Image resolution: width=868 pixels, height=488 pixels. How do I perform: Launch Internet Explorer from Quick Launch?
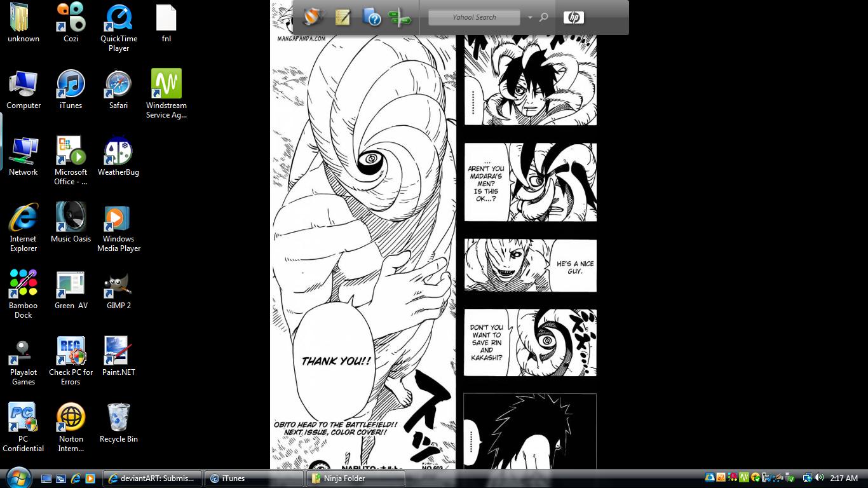coord(76,478)
